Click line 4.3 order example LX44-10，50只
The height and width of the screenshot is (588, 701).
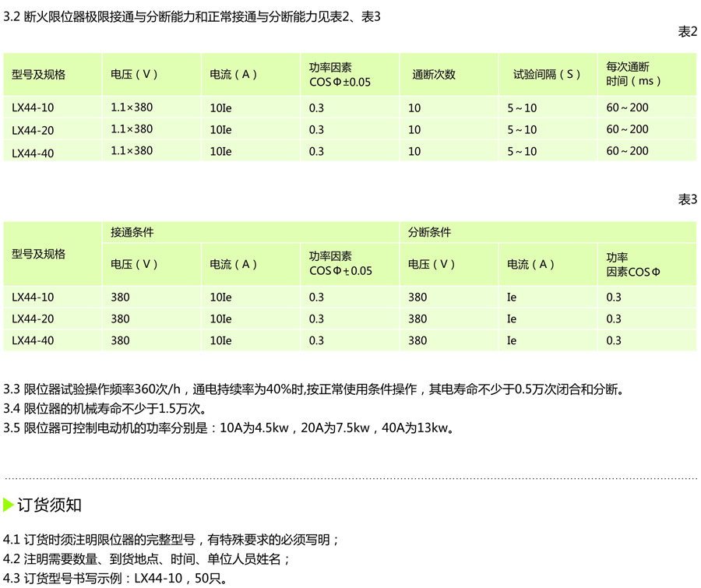[115, 579]
